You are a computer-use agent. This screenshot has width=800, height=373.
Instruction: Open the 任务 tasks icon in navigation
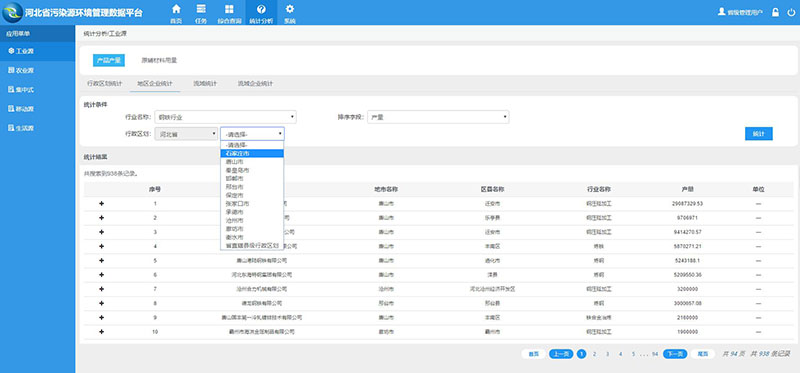(201, 13)
